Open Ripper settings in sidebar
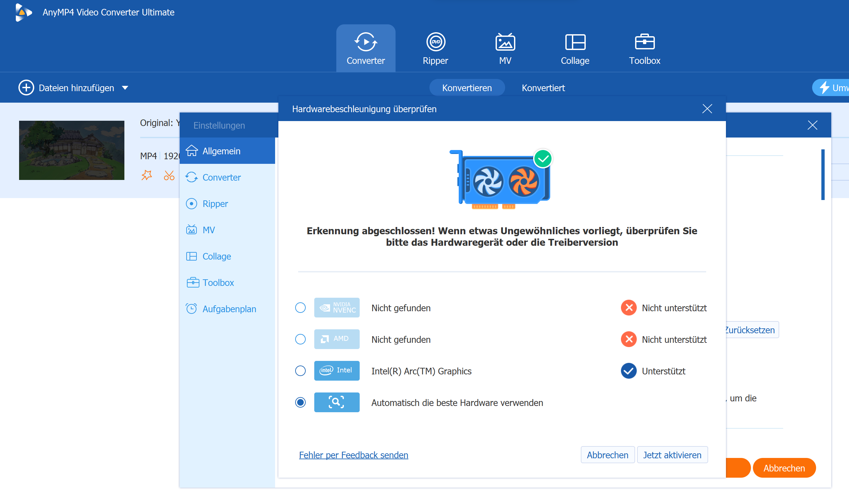Viewport: 849px width, 504px height. point(227,203)
